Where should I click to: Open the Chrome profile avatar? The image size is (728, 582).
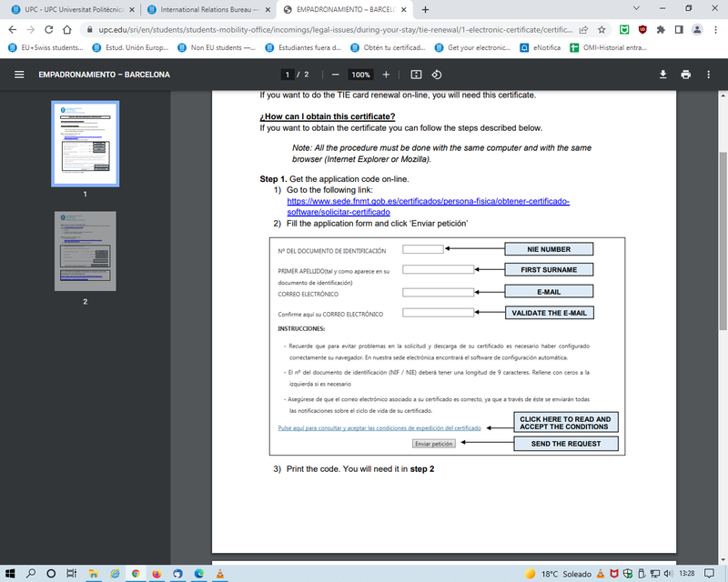697,30
